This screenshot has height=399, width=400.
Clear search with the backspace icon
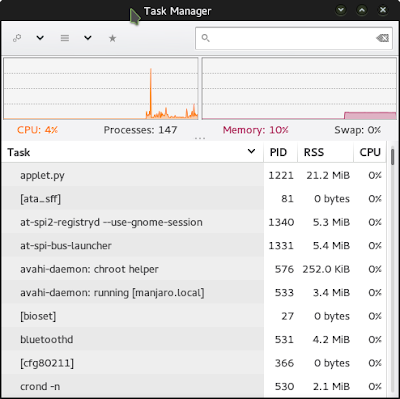point(382,38)
